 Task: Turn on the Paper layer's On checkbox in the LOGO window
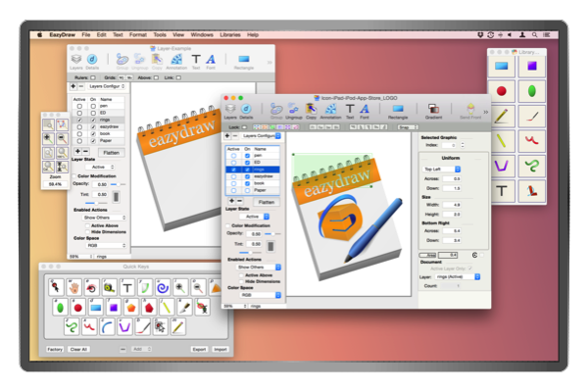[x=247, y=190]
